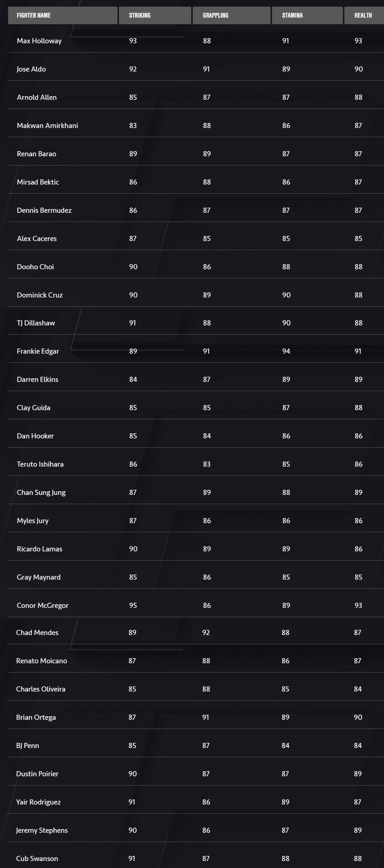The width and height of the screenshot is (384, 868).
Task: Select the Jose Aldo fighter name
Action: tap(31, 69)
